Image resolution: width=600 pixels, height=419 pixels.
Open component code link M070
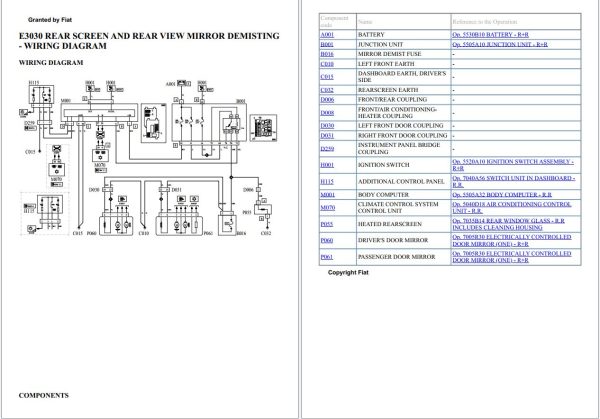pyautogui.click(x=328, y=208)
